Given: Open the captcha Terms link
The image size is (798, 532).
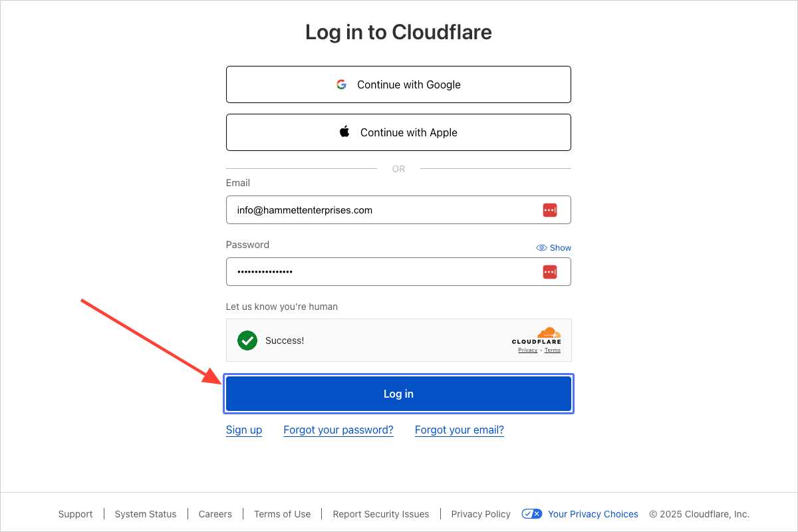Looking at the screenshot, I should 553,350.
